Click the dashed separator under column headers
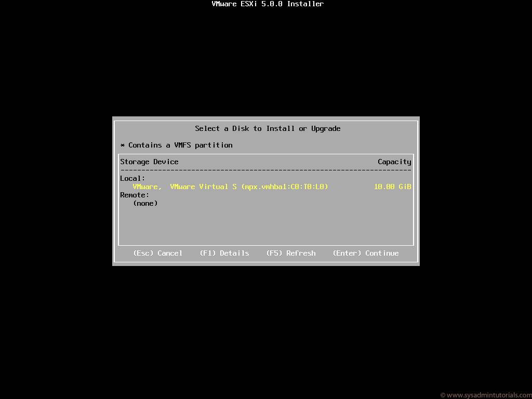This screenshot has width=532, height=399. click(266, 169)
